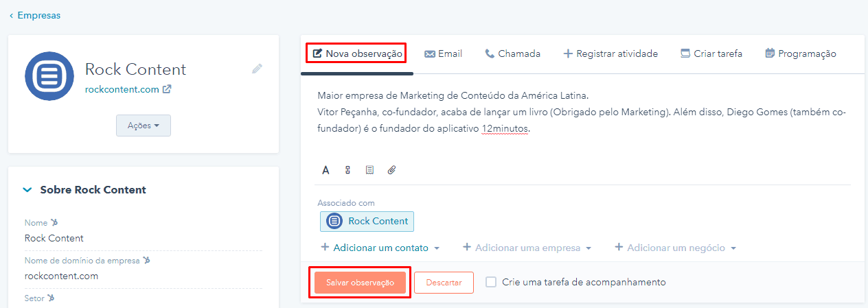Click the 'Rock Content' company title heading

coord(135,69)
